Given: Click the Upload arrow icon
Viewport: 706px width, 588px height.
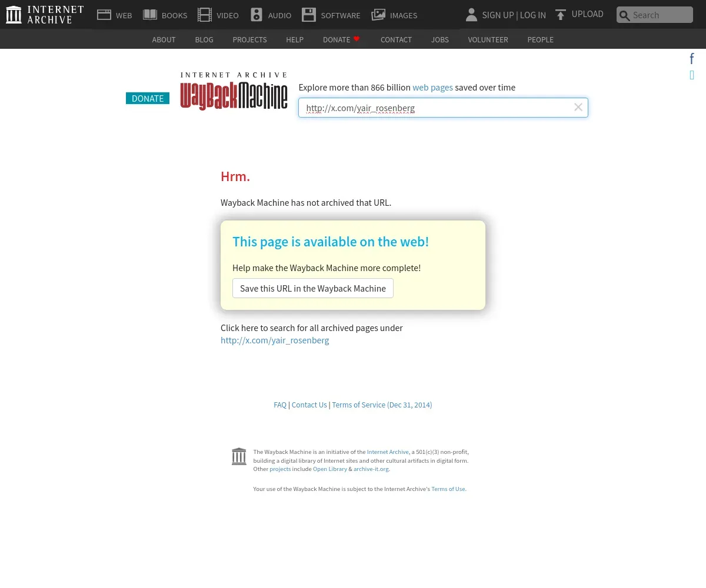Looking at the screenshot, I should pos(561,15).
